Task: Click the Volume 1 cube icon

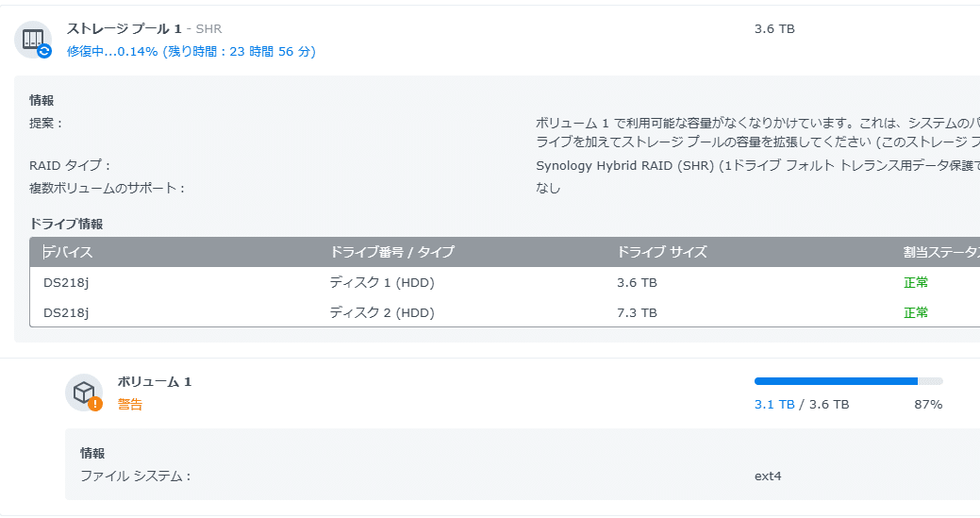Action: (x=84, y=393)
